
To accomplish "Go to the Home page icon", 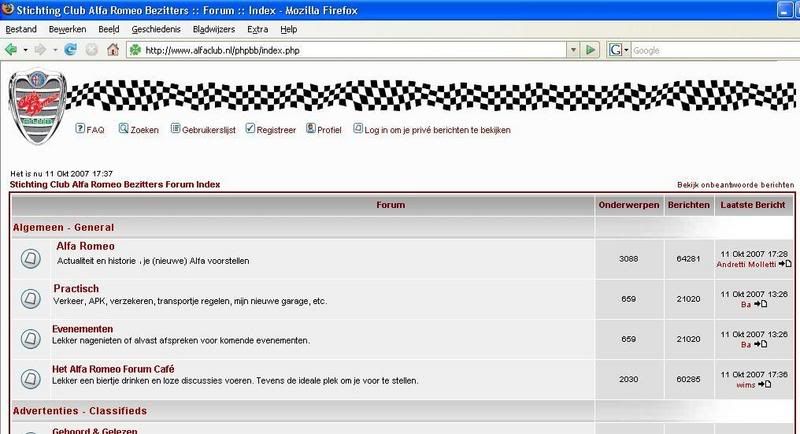I will tap(113, 50).
